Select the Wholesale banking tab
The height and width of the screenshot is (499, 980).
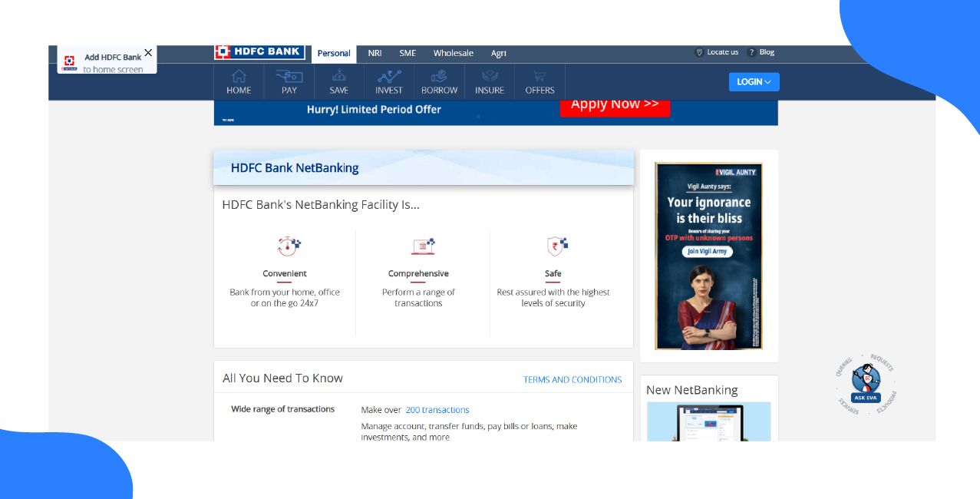453,53
